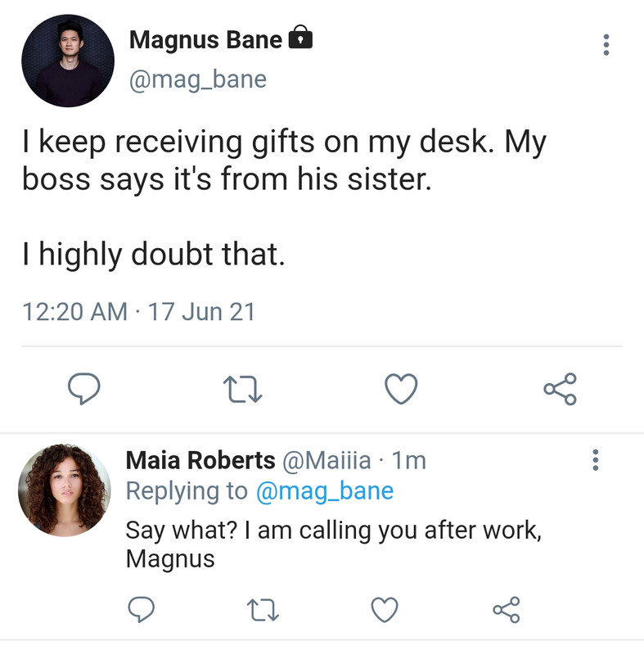Click the @Maiiia handle
Screen dimensions: 644x655
(x=327, y=461)
